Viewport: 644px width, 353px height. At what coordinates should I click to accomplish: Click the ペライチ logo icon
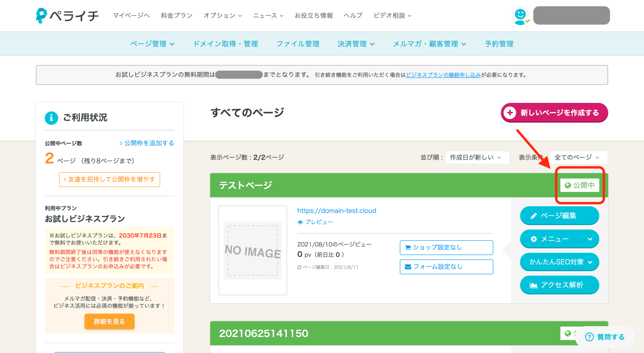pos(41,15)
